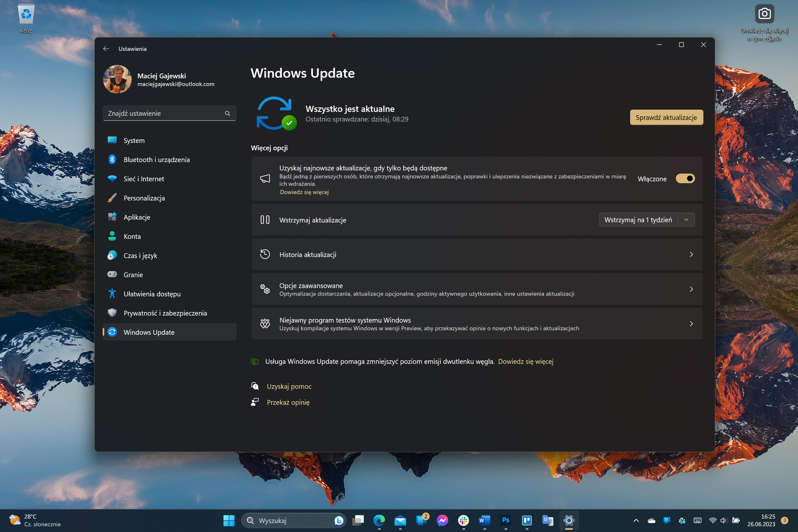This screenshot has height=532, width=798.
Task: Click the Insider program hearts icon
Action: click(265, 324)
